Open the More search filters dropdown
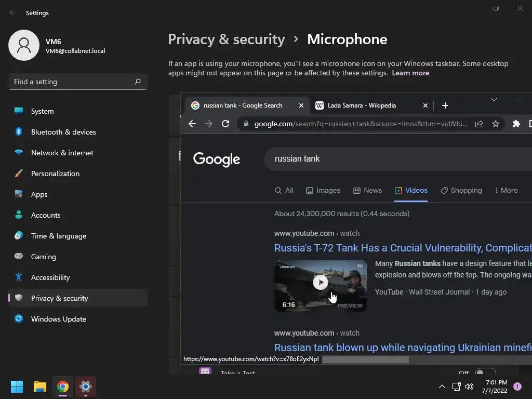The height and width of the screenshot is (399, 532). click(x=506, y=190)
